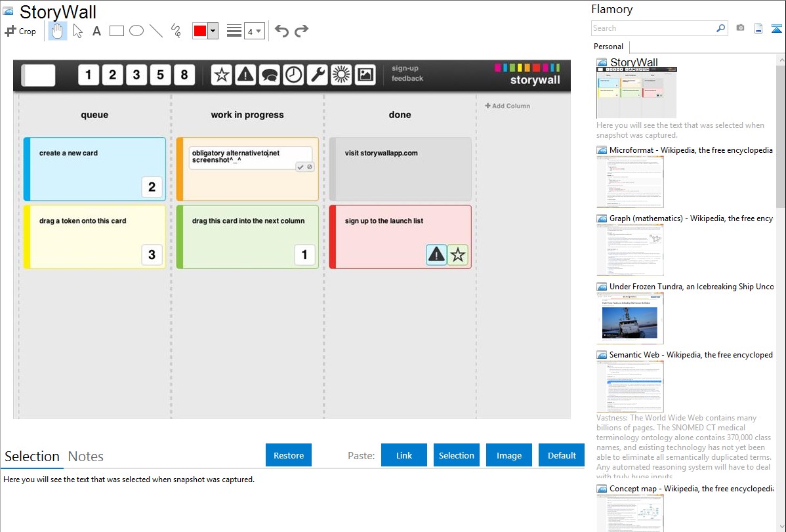Viewport: 786px width, 532px height.
Task: Pick the ellipse shape tool
Action: 136,31
